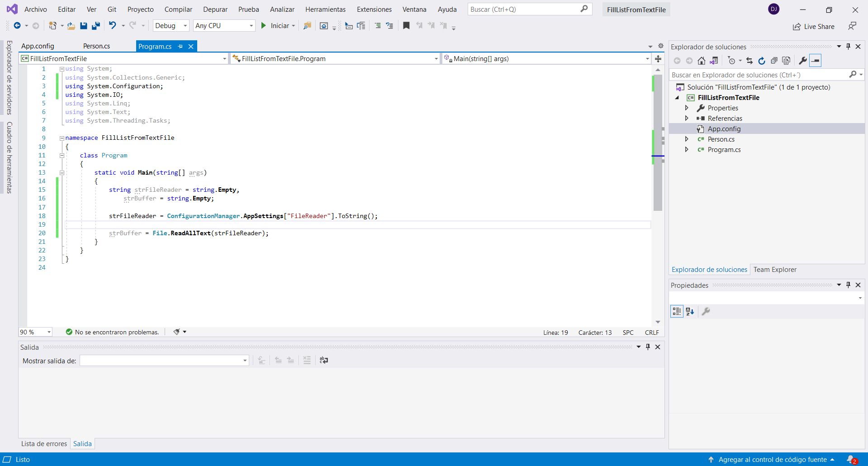
Task: Click the Live Share button
Action: pos(814,27)
